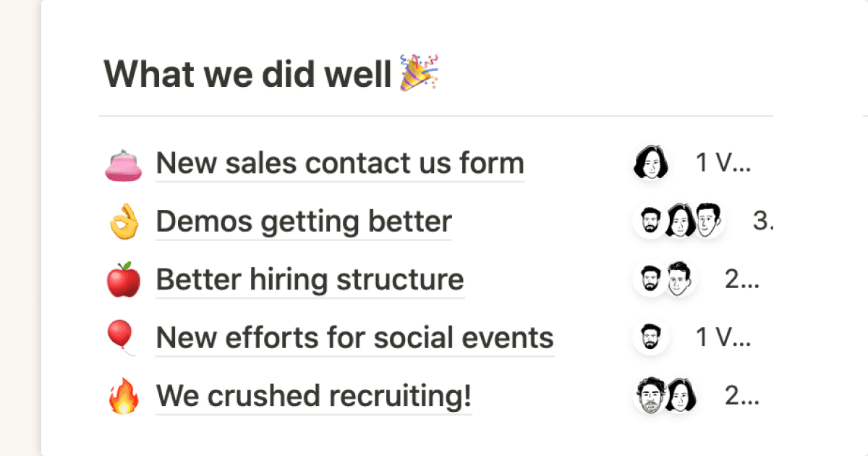This screenshot has height=456, width=868.
Task: Click the red apple emoji icon
Action: click(x=124, y=280)
